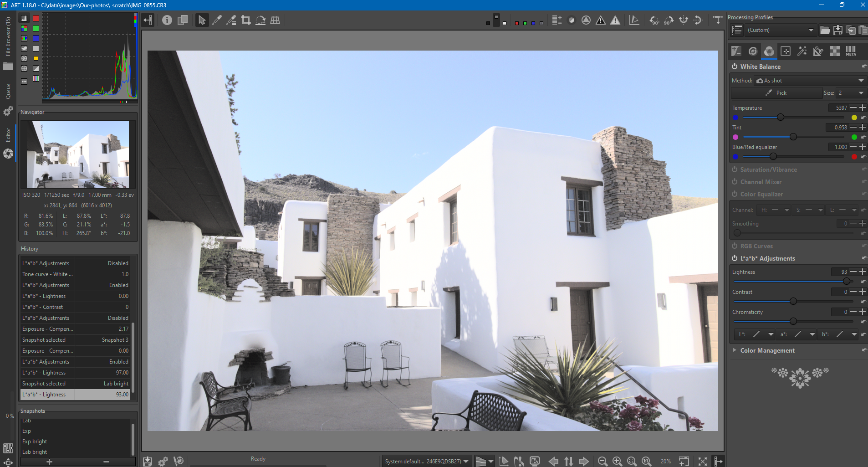Screen dimensions: 868x467
Task: Select the crop tool in the top toolbar
Action: (246, 20)
